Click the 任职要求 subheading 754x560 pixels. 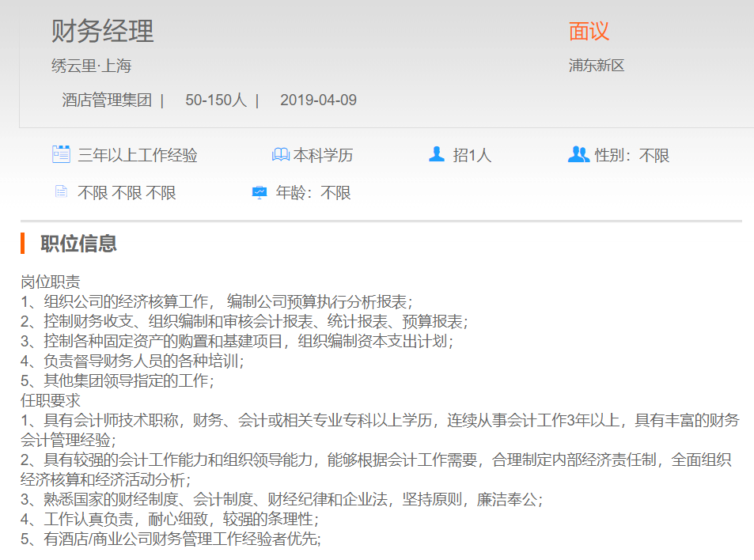(50, 400)
